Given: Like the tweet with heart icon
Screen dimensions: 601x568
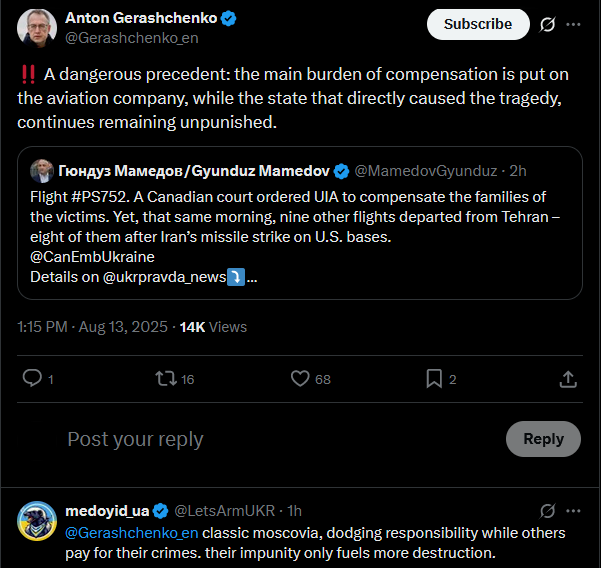Looking at the screenshot, I should point(300,378).
